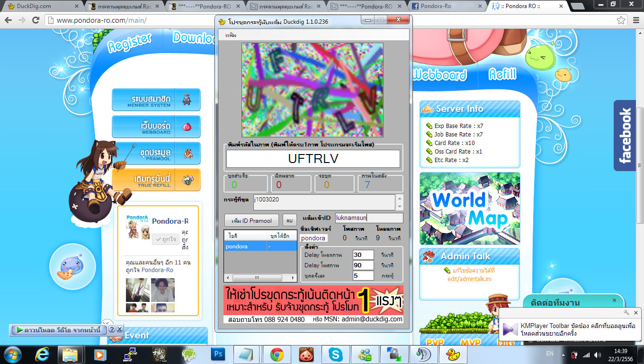Open Windows Media Player taskbar icon
Image resolution: width=644 pixels, height=364 pixels.
click(99, 354)
